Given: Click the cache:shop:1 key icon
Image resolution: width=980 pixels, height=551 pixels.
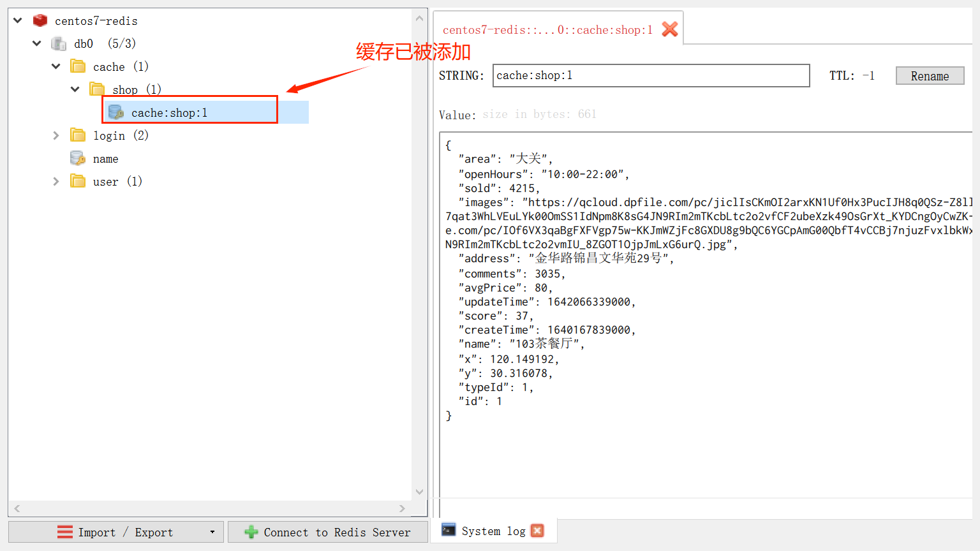Looking at the screenshot, I should click(116, 112).
